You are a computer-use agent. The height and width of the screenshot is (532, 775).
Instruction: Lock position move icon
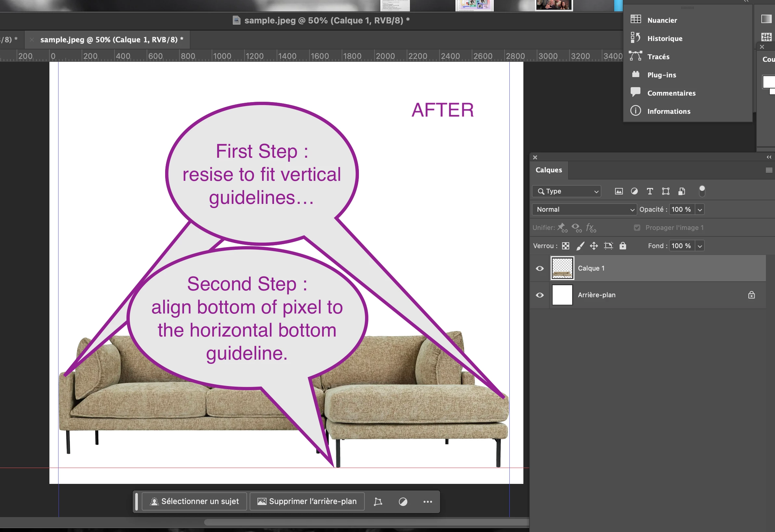(x=594, y=246)
